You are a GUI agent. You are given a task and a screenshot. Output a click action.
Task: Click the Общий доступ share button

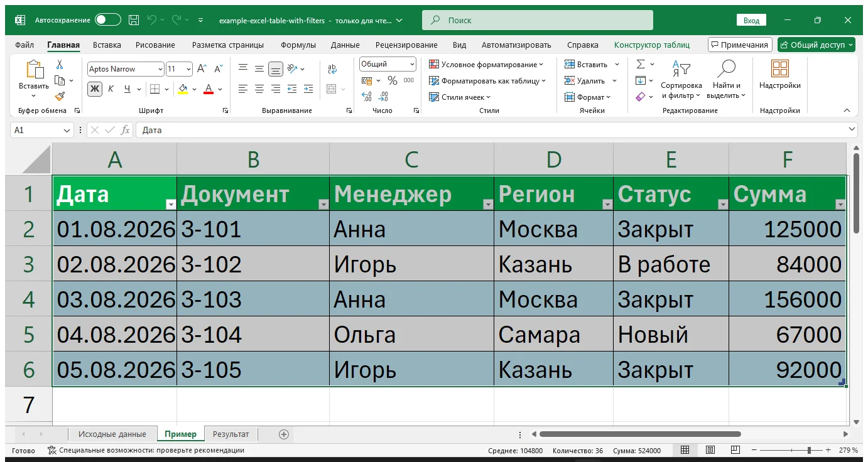coord(816,45)
